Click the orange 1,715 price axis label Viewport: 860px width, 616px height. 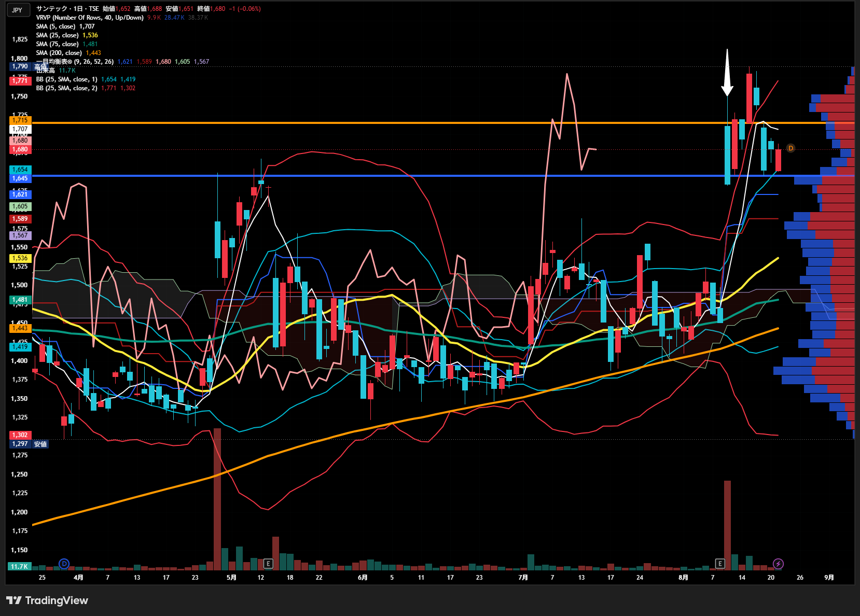(x=20, y=120)
